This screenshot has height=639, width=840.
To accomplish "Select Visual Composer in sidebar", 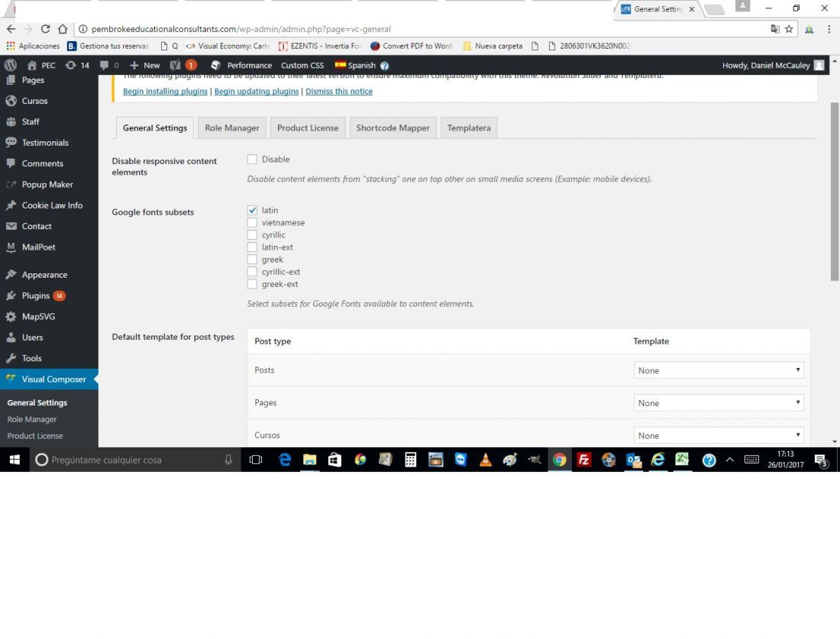I will point(49,379).
